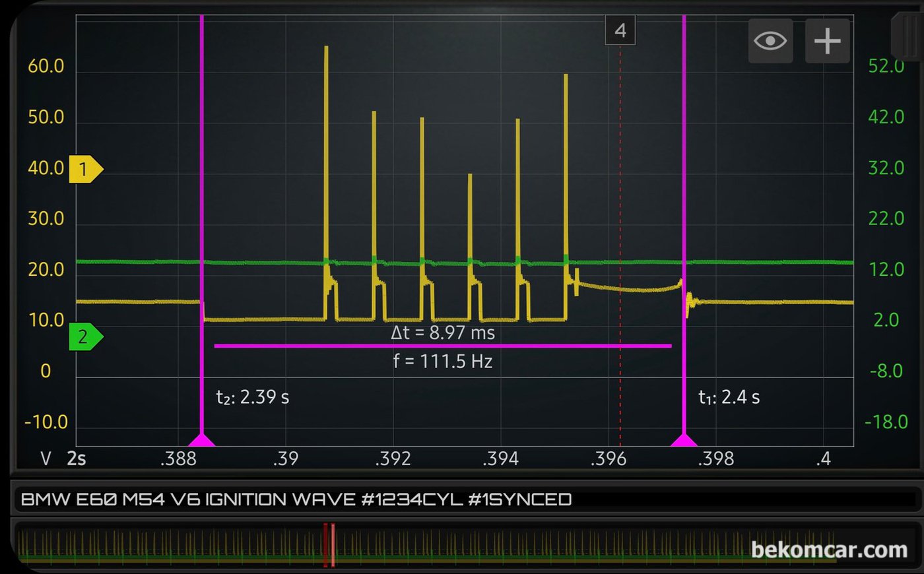Click the t2: 2.39 s cursor label
Image resolution: width=924 pixels, height=574 pixels.
pos(253,397)
